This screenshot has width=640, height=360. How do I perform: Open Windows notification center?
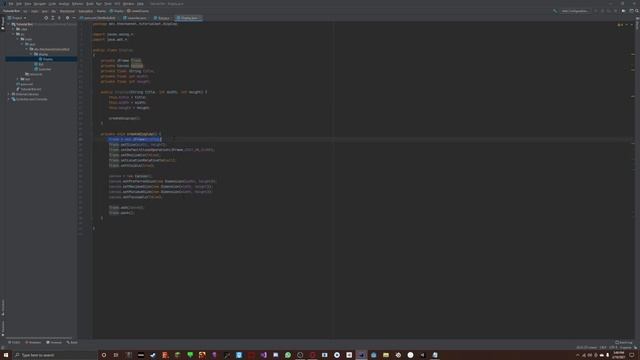click(631, 355)
